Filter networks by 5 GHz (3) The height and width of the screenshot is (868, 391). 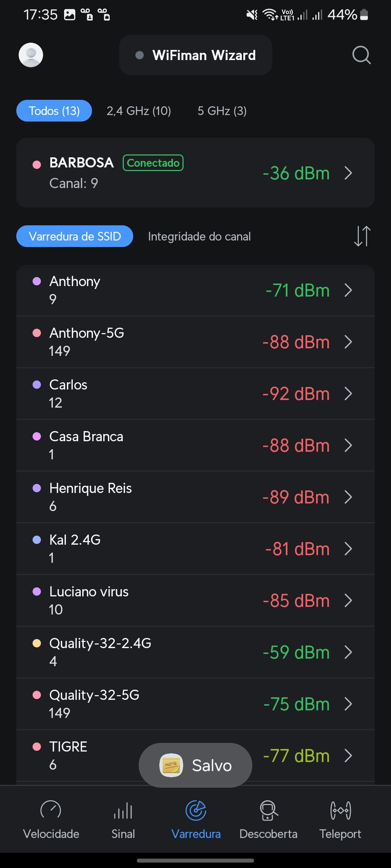(x=222, y=111)
